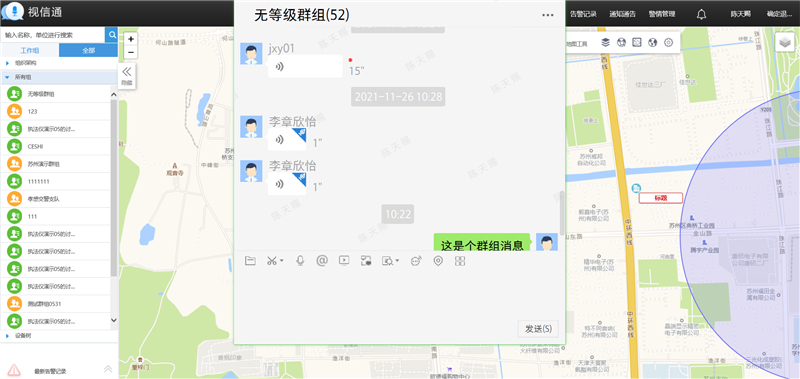Collapse the side panel with 隐藏 chevron
Image resolution: width=800 pixels, height=379 pixels.
[127, 75]
